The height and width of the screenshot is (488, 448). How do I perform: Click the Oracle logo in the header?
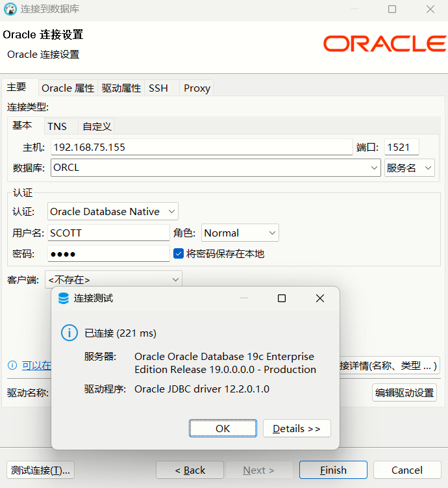click(x=385, y=44)
